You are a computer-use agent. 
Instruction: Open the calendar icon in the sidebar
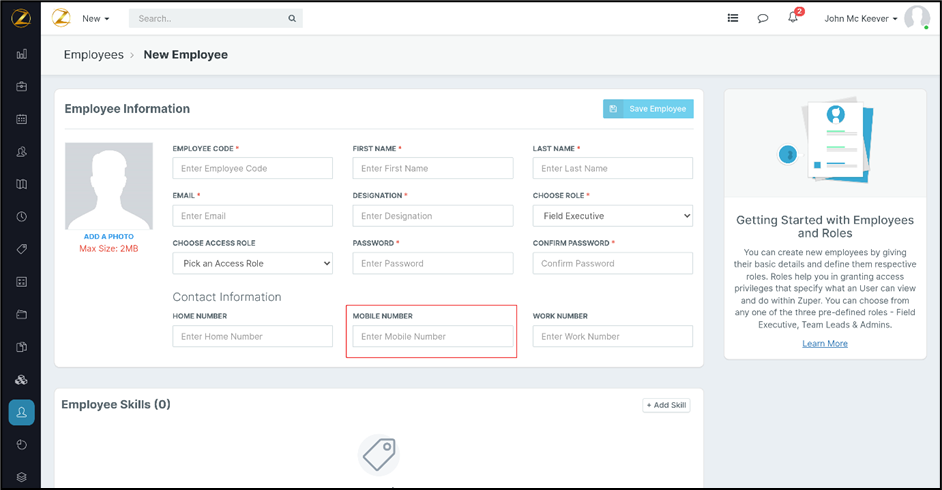coord(22,119)
